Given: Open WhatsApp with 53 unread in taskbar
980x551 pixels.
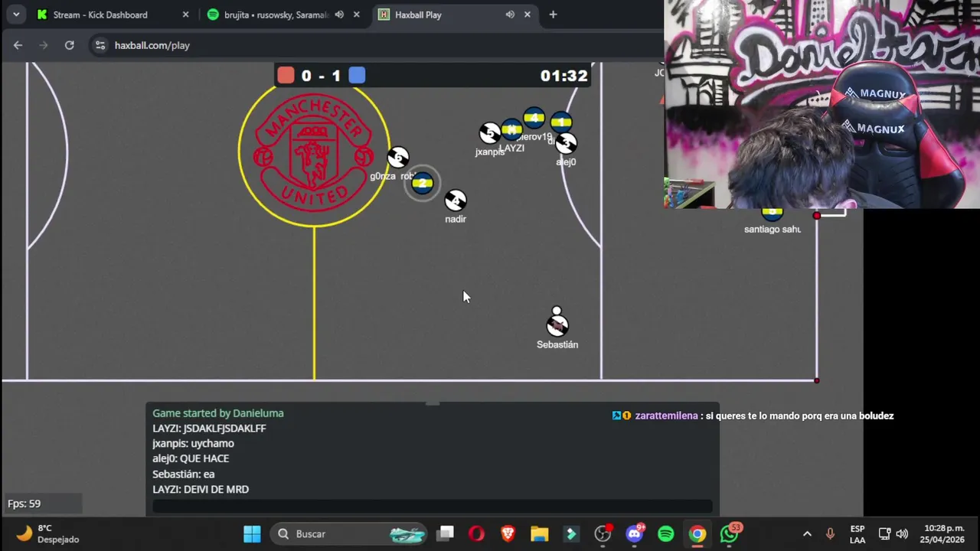Looking at the screenshot, I should (x=730, y=533).
